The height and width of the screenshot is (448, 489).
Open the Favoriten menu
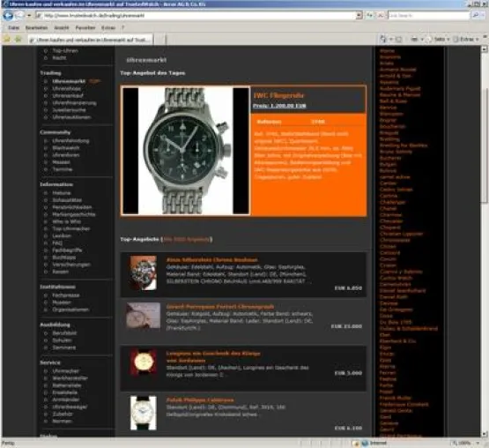85,28
